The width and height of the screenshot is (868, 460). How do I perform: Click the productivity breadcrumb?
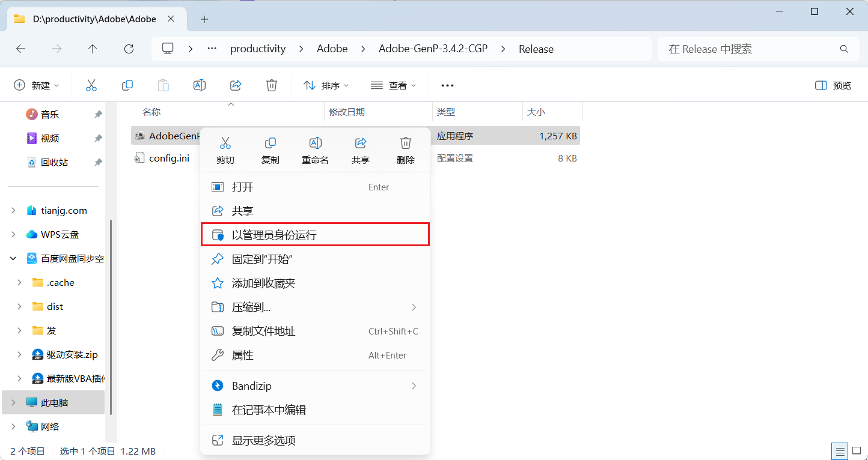(x=258, y=49)
